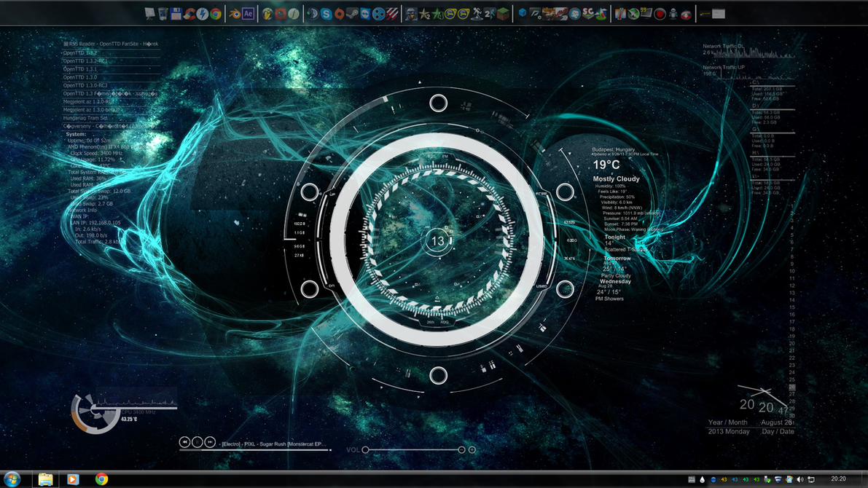Click the 20:20 clock in the system tray
This screenshot has width=868, height=488.
(838, 479)
